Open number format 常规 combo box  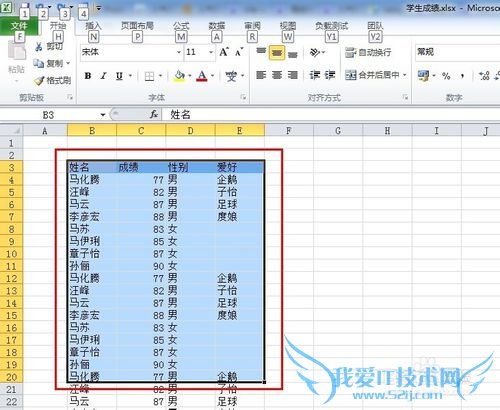(x=457, y=52)
